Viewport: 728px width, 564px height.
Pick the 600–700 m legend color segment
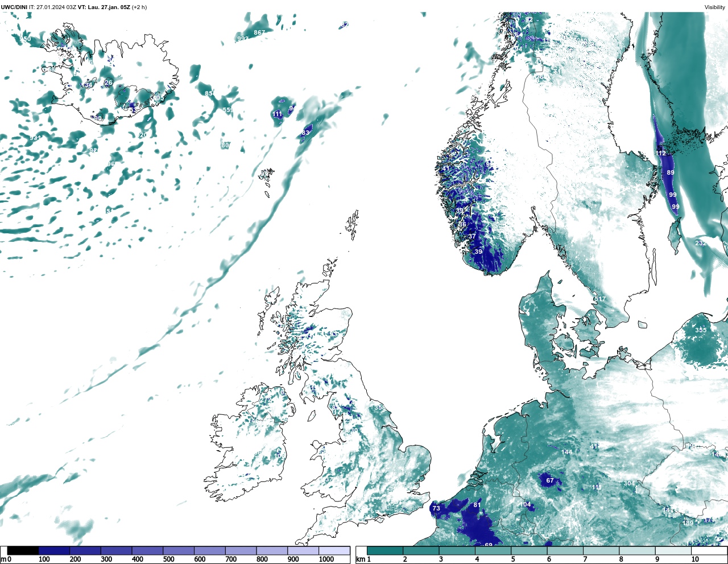click(209, 551)
